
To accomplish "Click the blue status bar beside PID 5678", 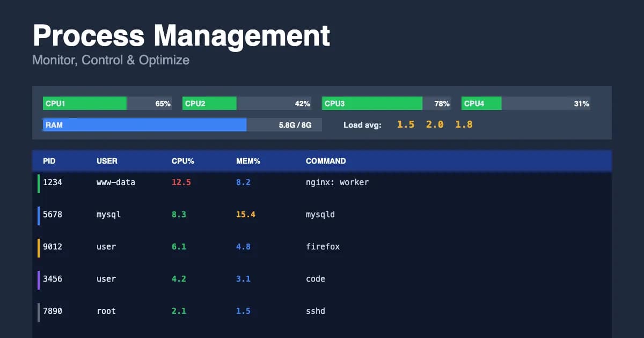I will 38,215.
